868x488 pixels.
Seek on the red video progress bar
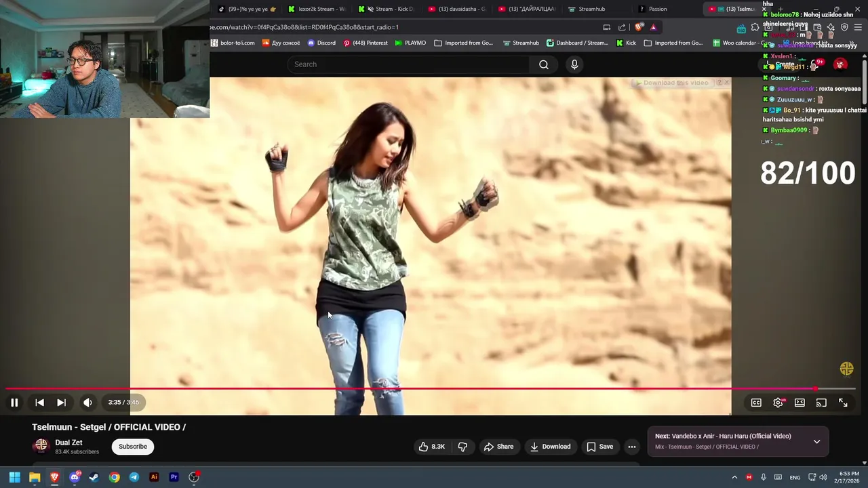coord(431,389)
